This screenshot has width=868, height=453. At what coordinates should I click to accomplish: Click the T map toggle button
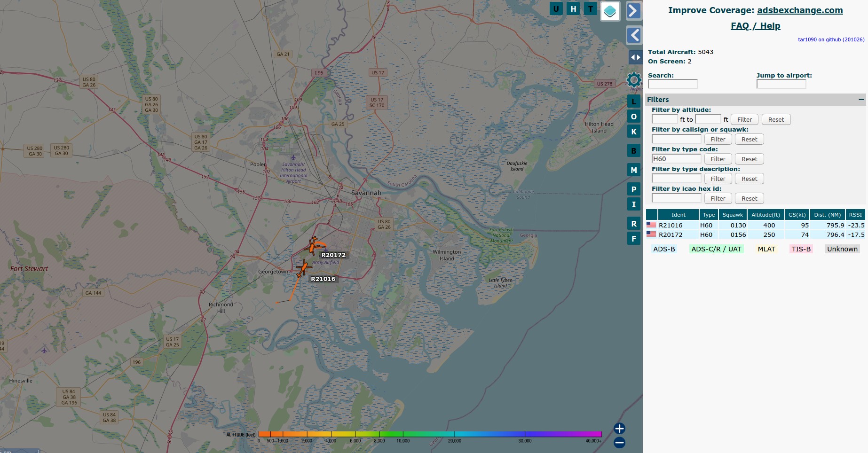591,9
